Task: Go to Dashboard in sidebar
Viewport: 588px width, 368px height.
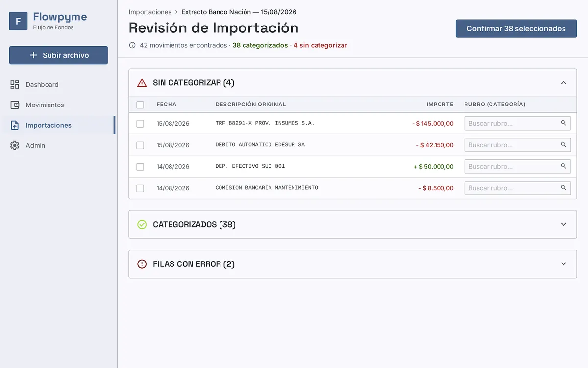Action: [58, 84]
